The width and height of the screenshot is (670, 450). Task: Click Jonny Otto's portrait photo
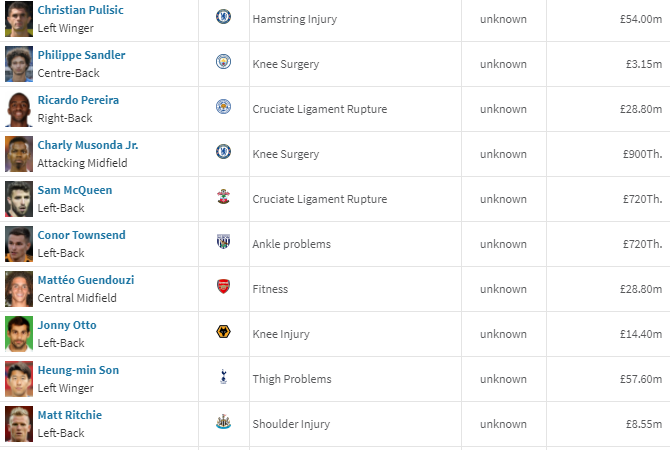19,334
